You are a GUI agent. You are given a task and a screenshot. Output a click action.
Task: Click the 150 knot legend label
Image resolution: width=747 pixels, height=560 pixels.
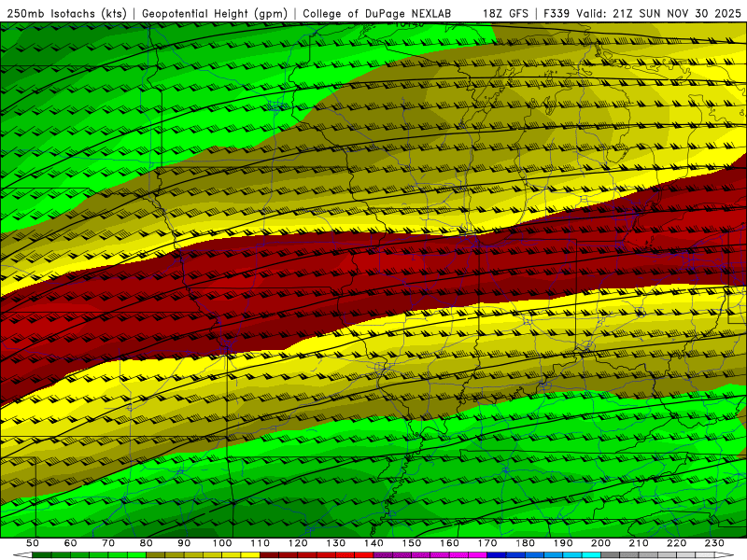click(x=412, y=543)
